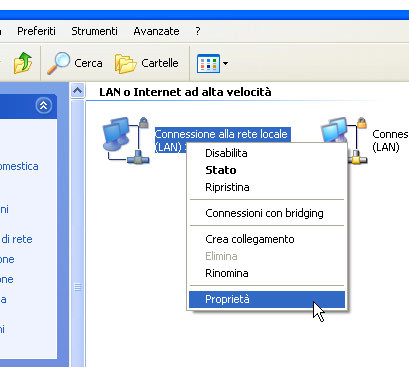Choose Ripristina in context menu

pyautogui.click(x=267, y=187)
